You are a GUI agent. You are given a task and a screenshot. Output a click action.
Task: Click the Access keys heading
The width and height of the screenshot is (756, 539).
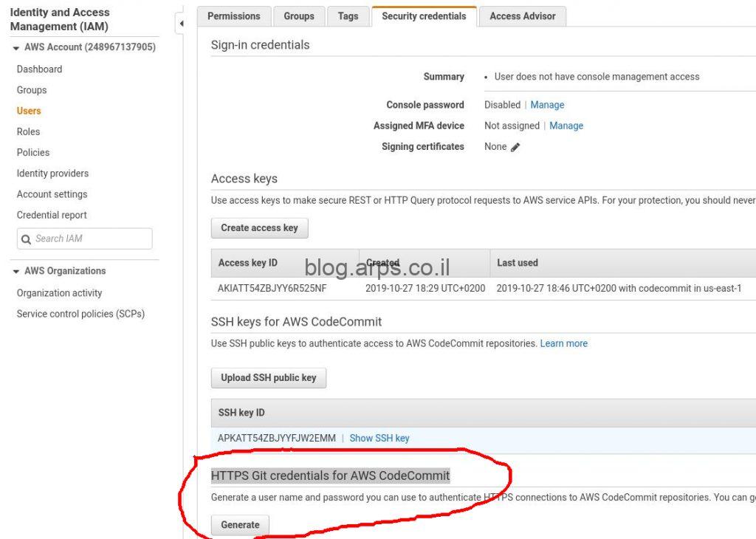point(244,179)
